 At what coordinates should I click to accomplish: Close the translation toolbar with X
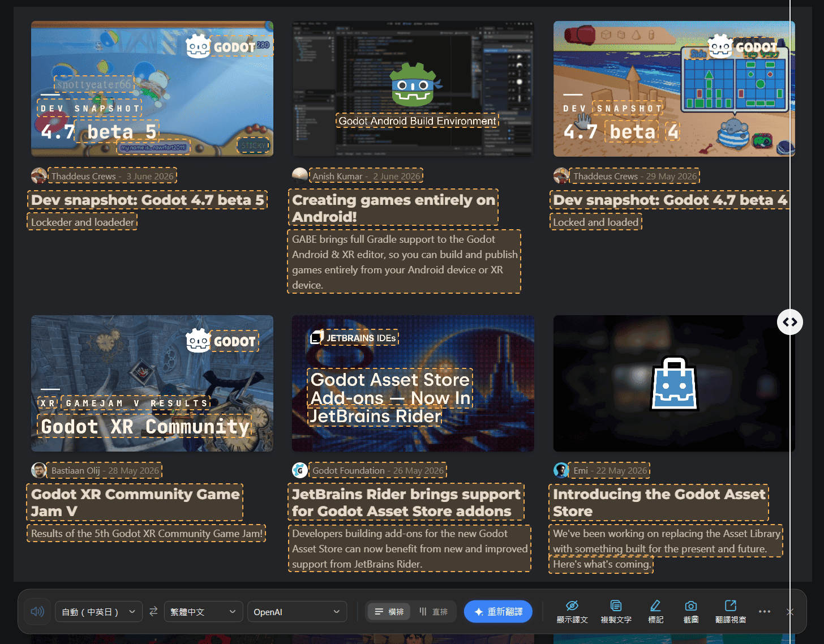[x=790, y=612]
